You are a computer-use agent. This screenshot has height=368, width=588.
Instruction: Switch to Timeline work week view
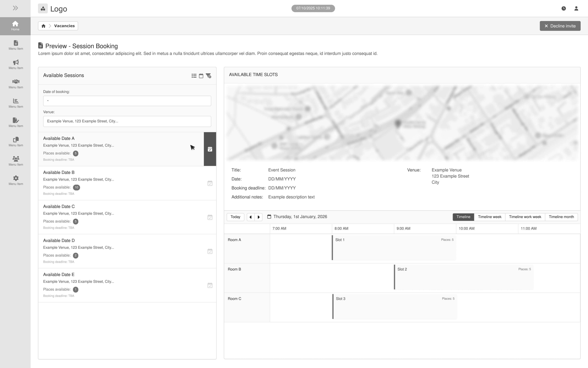pos(525,217)
